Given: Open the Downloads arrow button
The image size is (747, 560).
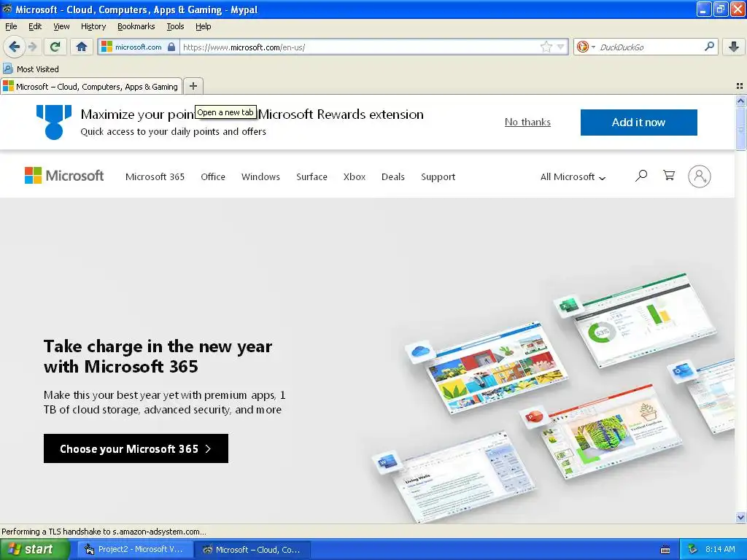Looking at the screenshot, I should coord(734,47).
